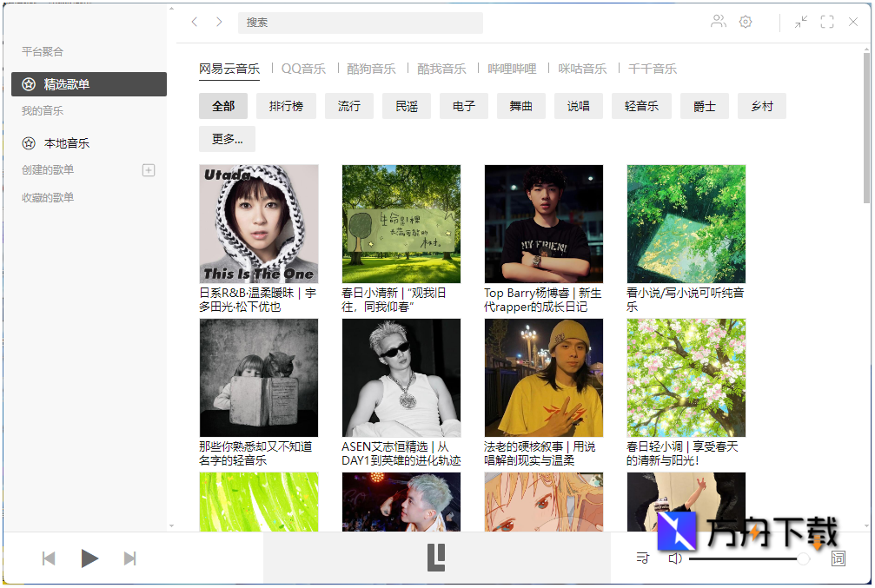Switch to 哔哩哔哩 tab

pos(512,69)
